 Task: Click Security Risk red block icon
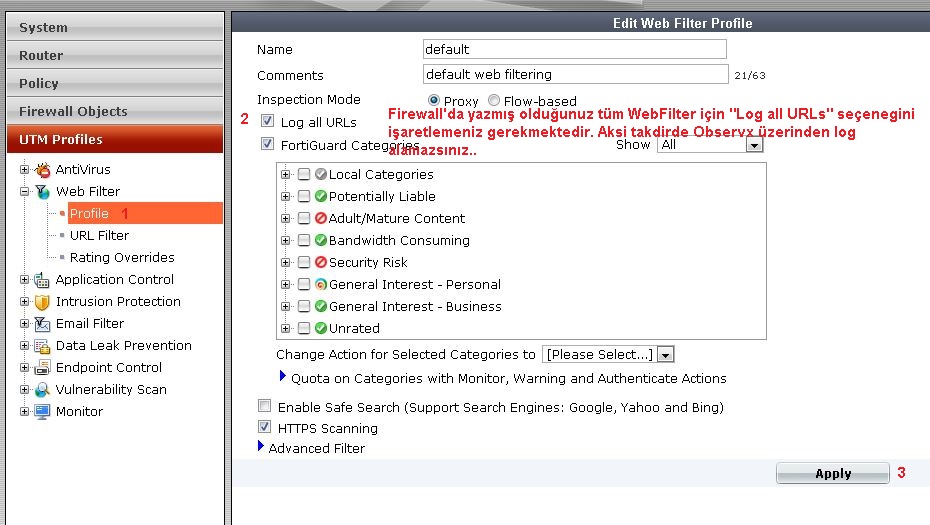coord(321,262)
